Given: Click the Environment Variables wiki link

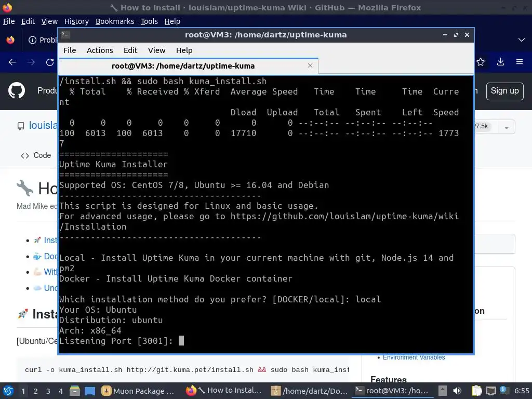Looking at the screenshot, I should pyautogui.click(x=414, y=357).
